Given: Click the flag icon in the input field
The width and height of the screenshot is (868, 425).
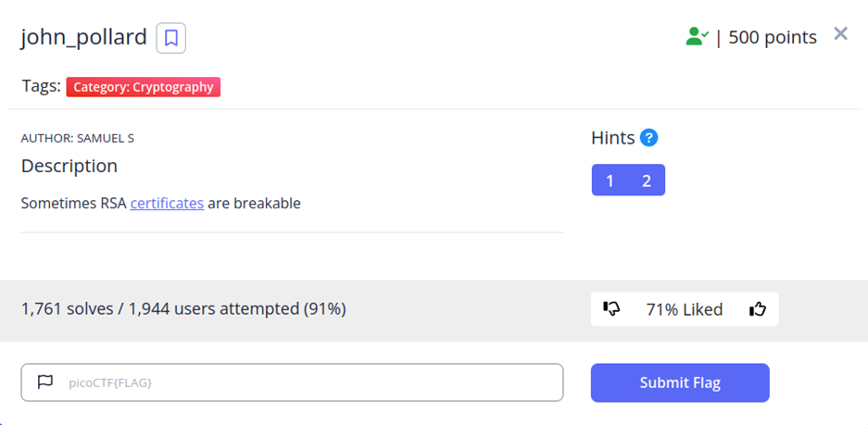Looking at the screenshot, I should 44,381.
